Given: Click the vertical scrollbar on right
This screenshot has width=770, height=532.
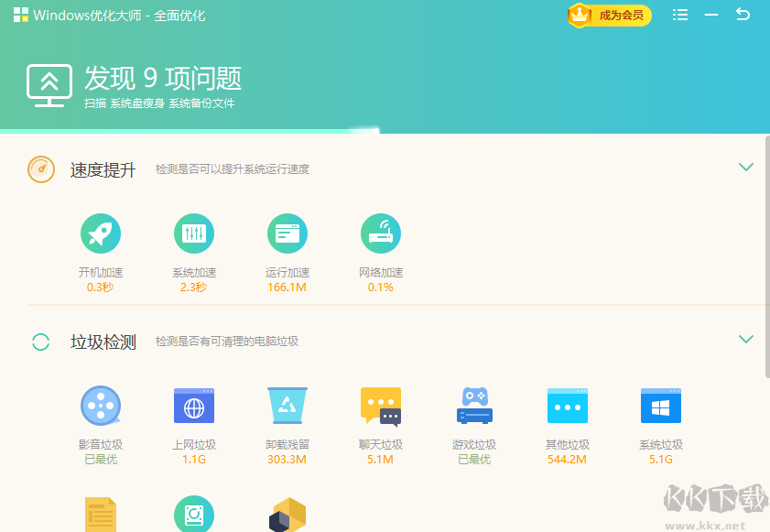Looking at the screenshot, I should 765,256.
